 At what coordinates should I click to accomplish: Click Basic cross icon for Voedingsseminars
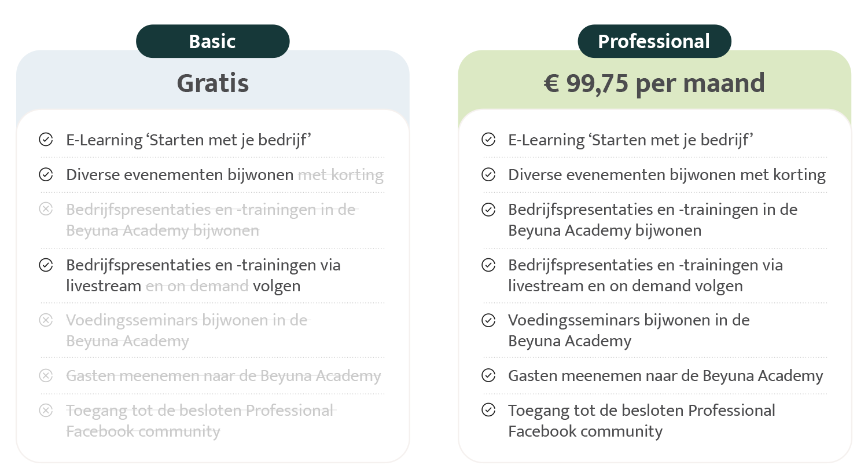(46, 320)
